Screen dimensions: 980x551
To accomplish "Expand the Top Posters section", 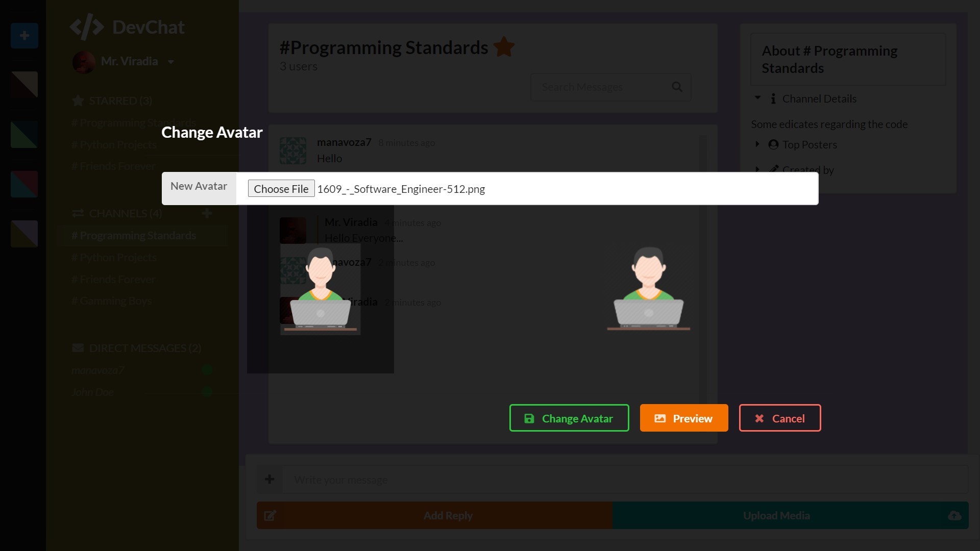I will tap(757, 144).
